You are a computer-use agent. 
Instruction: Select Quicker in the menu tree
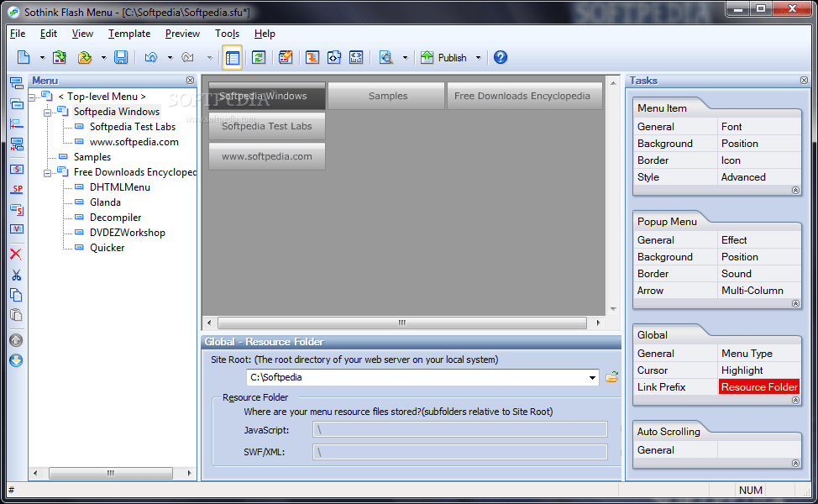[x=107, y=248]
